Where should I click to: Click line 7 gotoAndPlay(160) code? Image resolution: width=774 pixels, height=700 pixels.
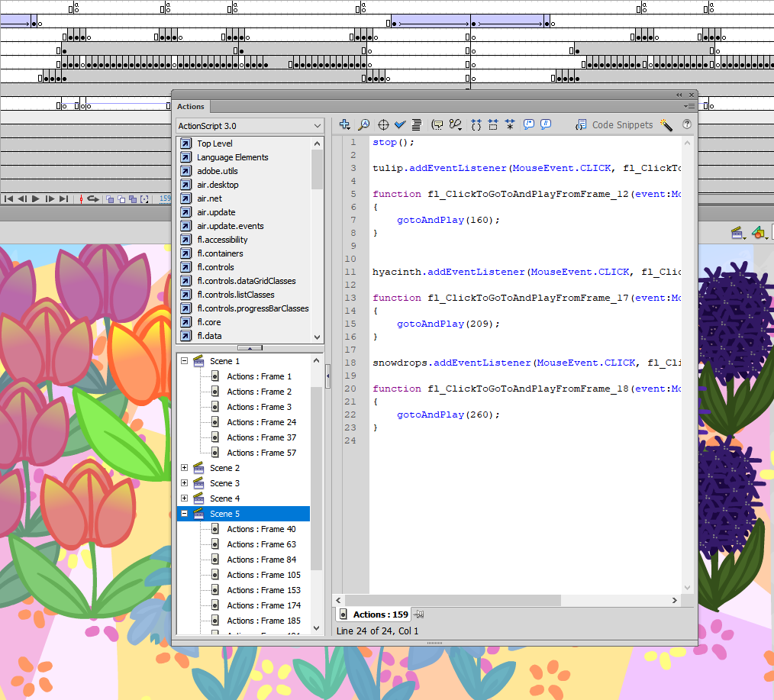[x=448, y=220]
